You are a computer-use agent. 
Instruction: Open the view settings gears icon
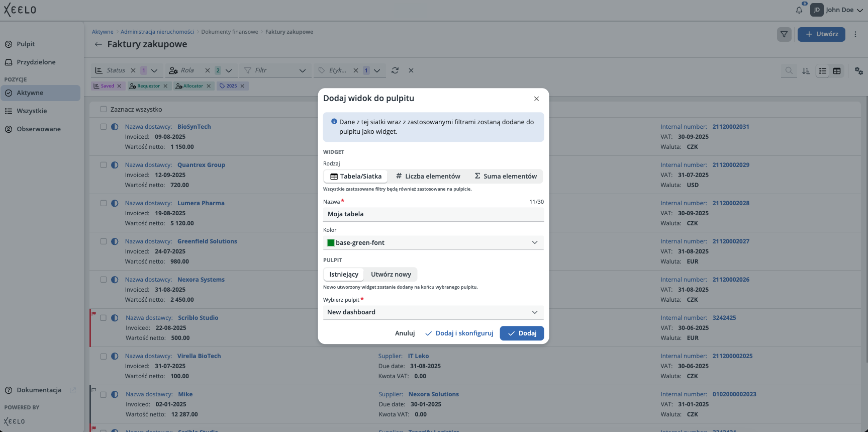click(859, 71)
